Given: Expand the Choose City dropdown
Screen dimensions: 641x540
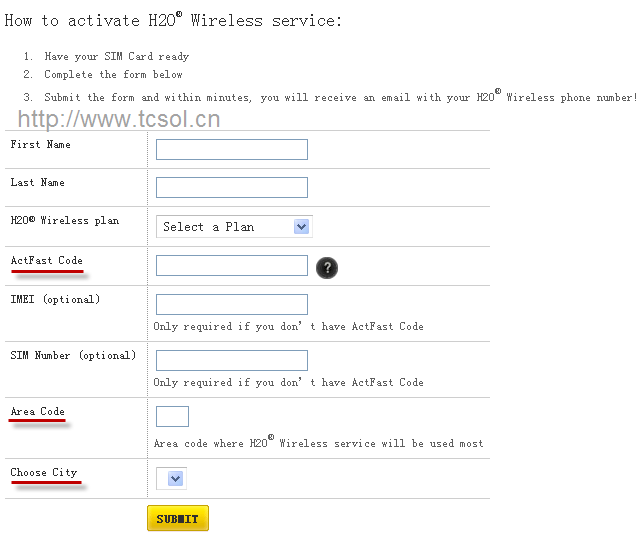Looking at the screenshot, I should tap(172, 478).
